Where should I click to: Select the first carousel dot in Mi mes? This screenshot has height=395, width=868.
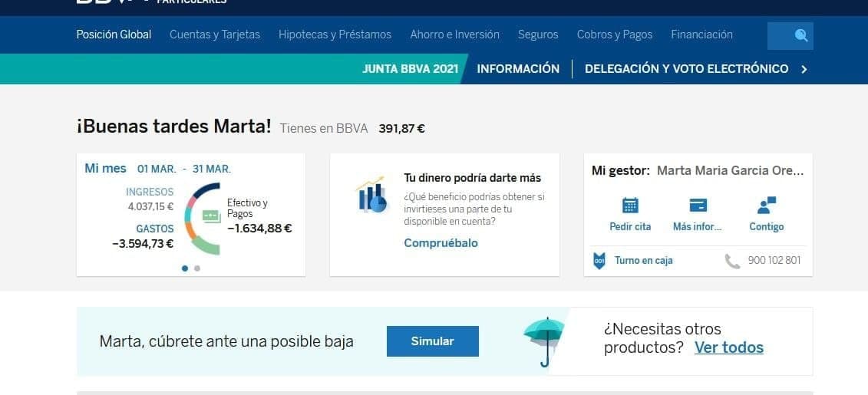pyautogui.click(x=185, y=268)
